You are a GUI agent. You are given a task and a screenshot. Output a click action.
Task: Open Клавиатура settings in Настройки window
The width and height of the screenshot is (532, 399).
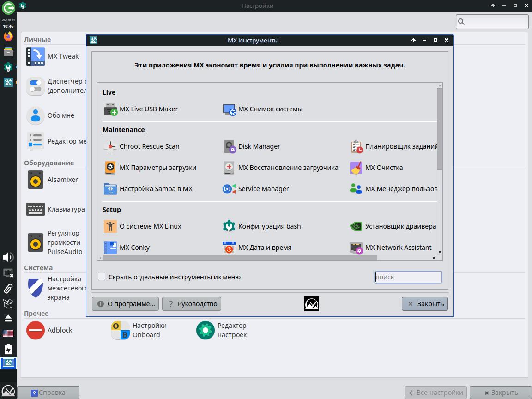point(55,209)
